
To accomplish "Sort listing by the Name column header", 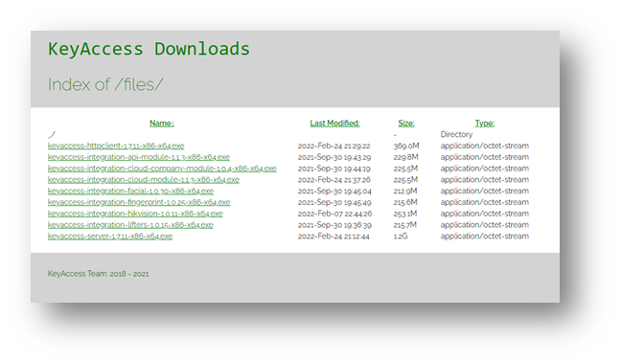I will 162,123.
